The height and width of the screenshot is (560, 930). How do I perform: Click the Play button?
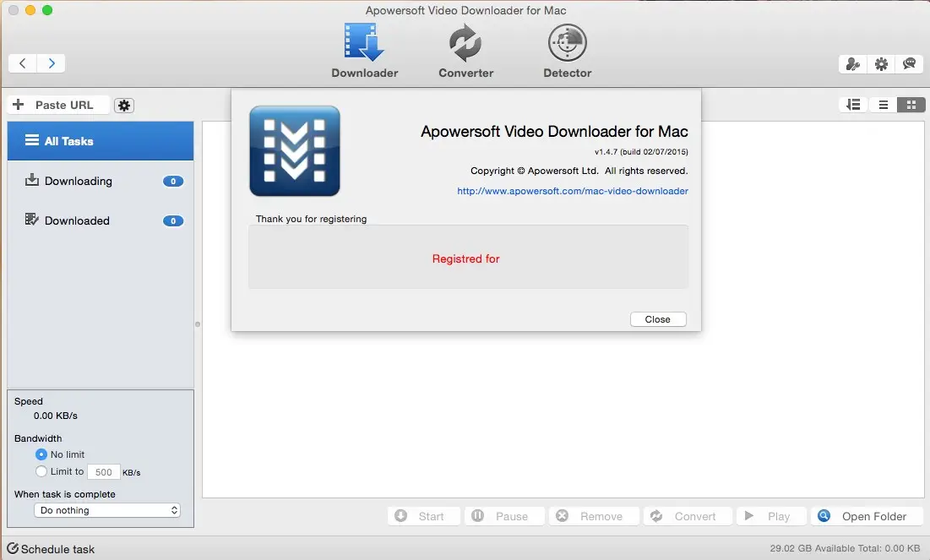(x=772, y=516)
